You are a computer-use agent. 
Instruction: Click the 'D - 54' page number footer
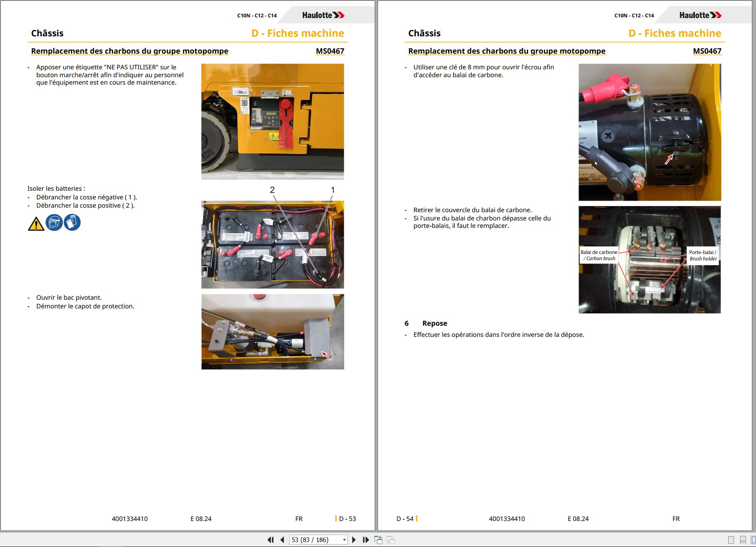405,519
